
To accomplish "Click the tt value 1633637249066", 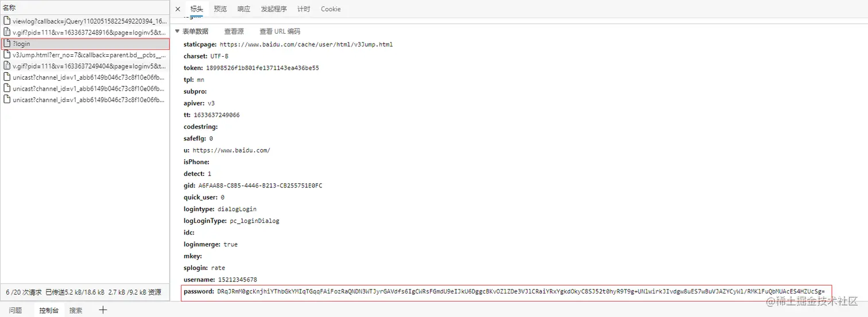I will tap(216, 115).
